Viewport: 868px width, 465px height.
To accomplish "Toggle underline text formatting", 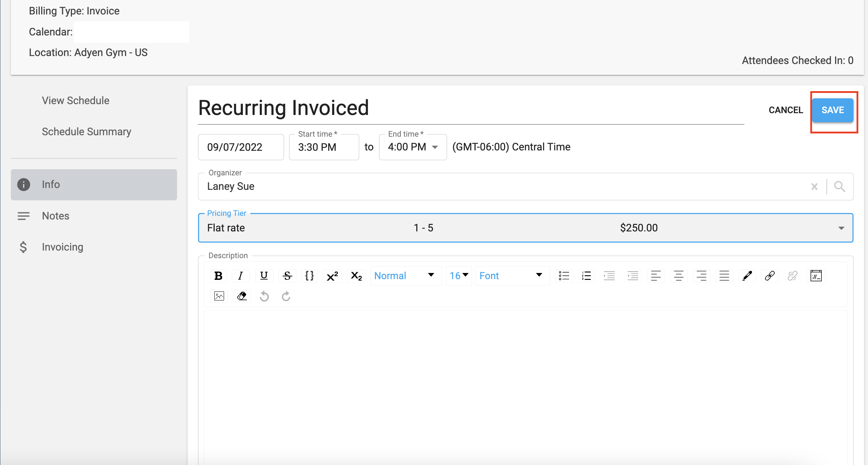I will coord(264,276).
